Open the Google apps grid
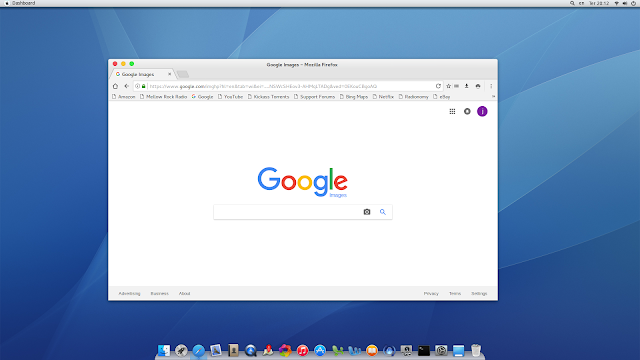Screen dimensions: 640x360 coord(452,111)
